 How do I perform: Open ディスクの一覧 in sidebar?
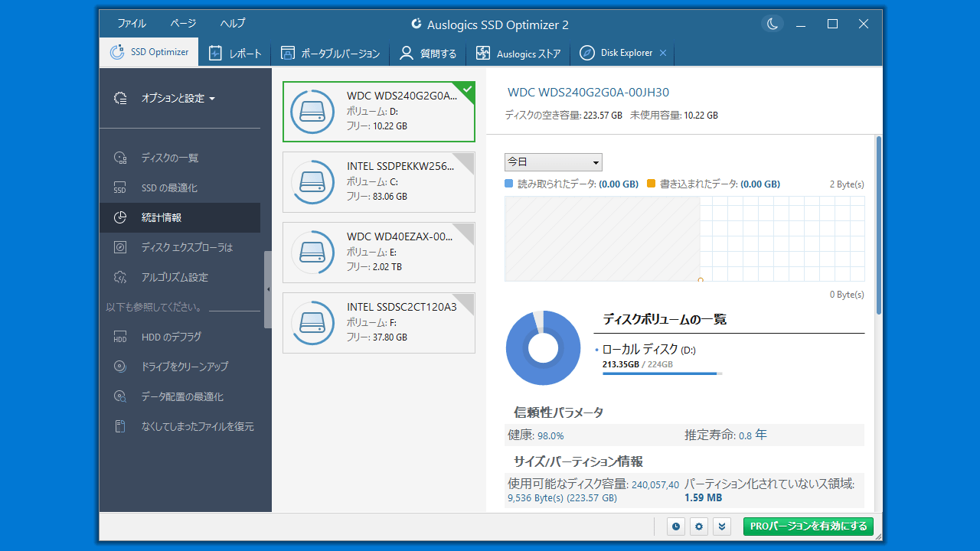[169, 158]
